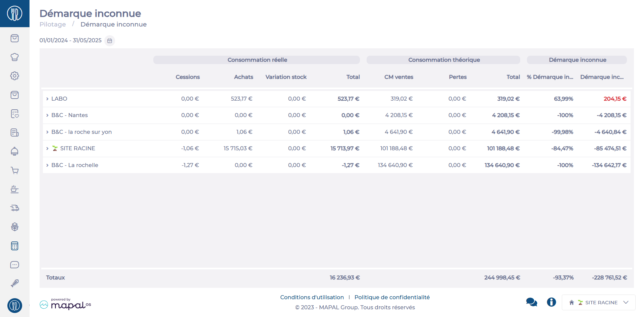Sort by the Achats column header
Viewport: 644px width, 317px height.
pos(244,77)
